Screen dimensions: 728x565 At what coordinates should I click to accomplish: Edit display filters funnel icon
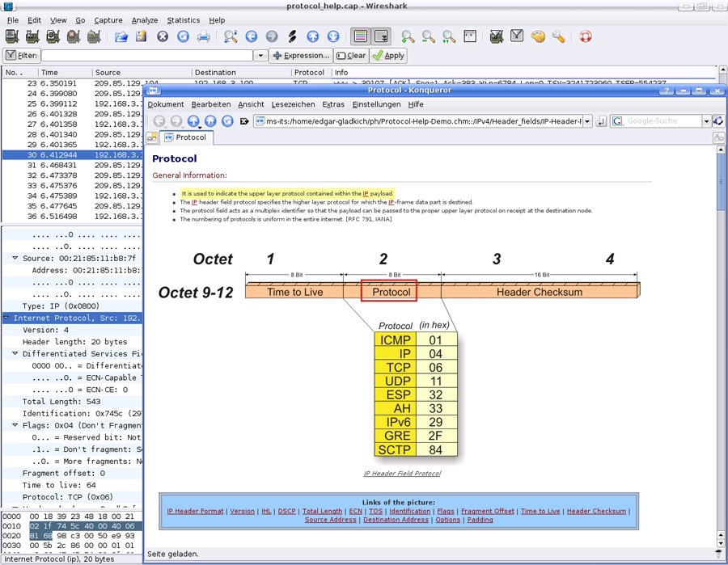(517, 36)
